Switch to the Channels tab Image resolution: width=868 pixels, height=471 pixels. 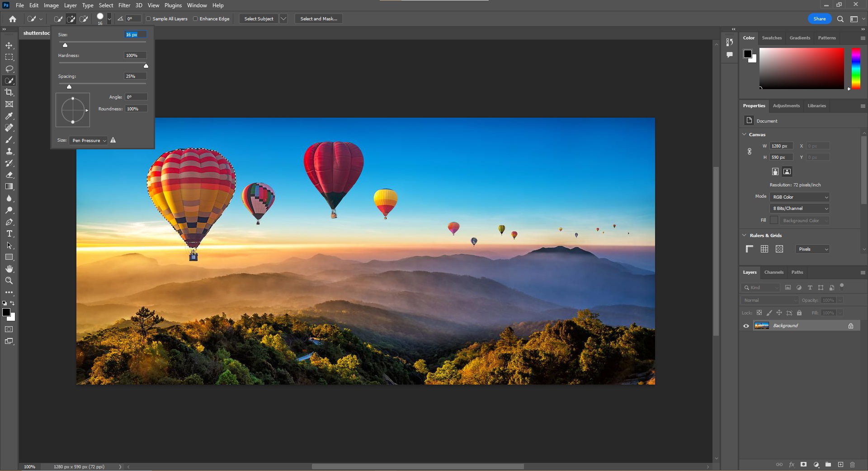tap(774, 272)
